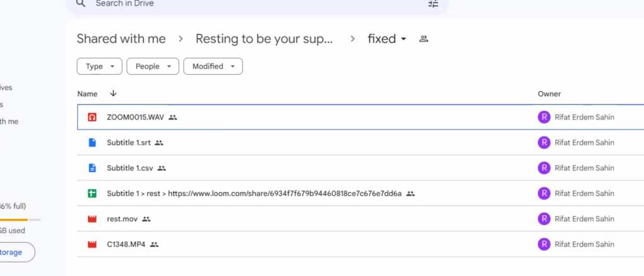
Task: Click the Sheets icon of Subtitle 1 > rest
Action: (92, 194)
